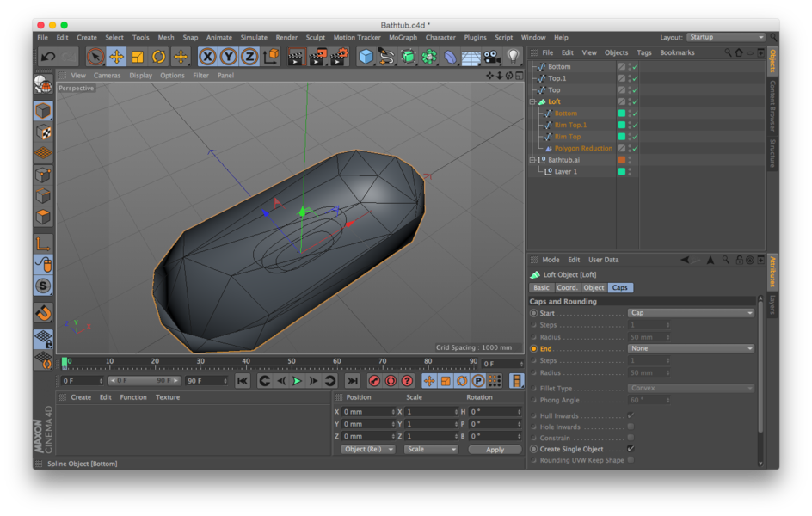Switch to the Basic tab
This screenshot has width=812, height=516.
click(x=541, y=288)
